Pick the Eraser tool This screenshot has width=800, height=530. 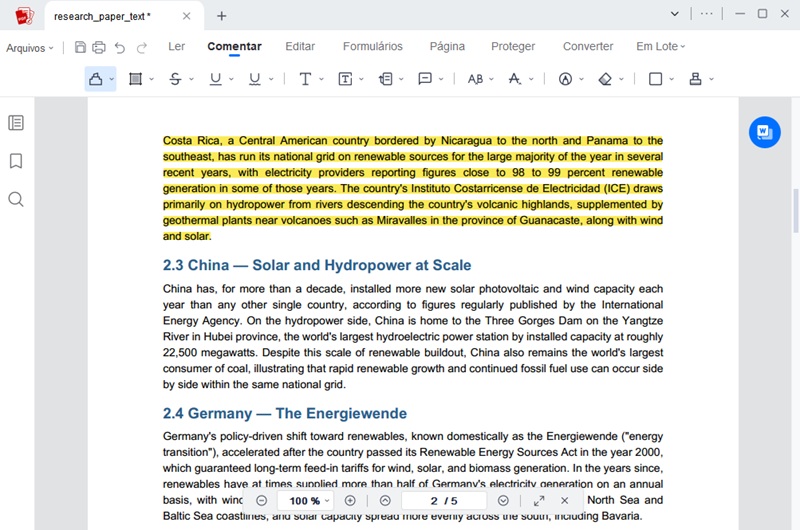click(x=605, y=79)
